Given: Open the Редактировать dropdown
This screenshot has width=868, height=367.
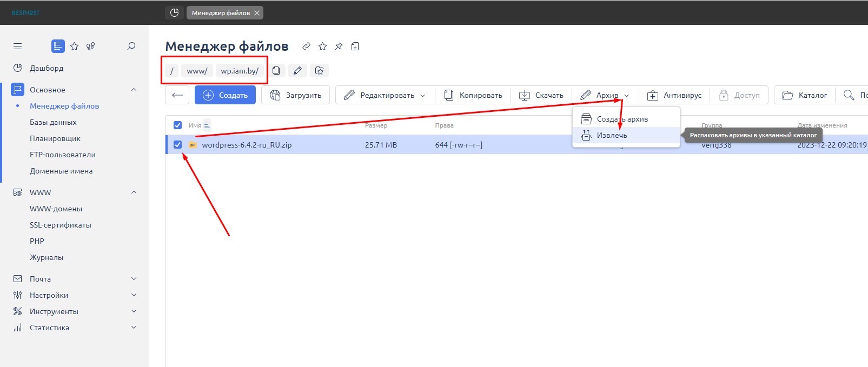Looking at the screenshot, I should point(385,95).
